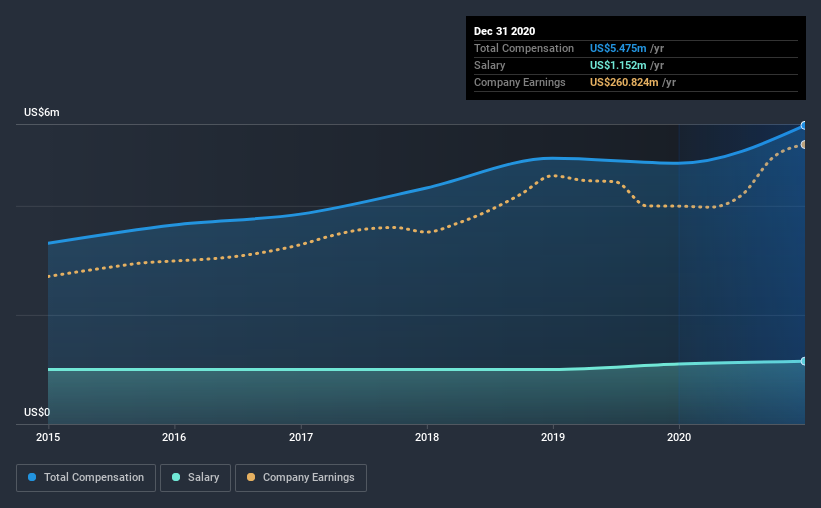Click the US$5.475m total compensation value

pyautogui.click(x=618, y=48)
